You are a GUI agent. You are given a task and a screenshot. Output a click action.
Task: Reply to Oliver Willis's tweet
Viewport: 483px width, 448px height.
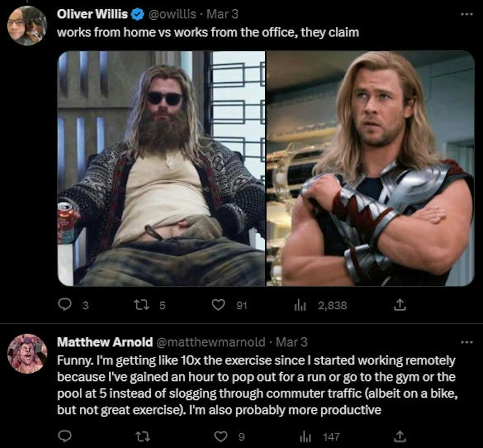pyautogui.click(x=65, y=306)
